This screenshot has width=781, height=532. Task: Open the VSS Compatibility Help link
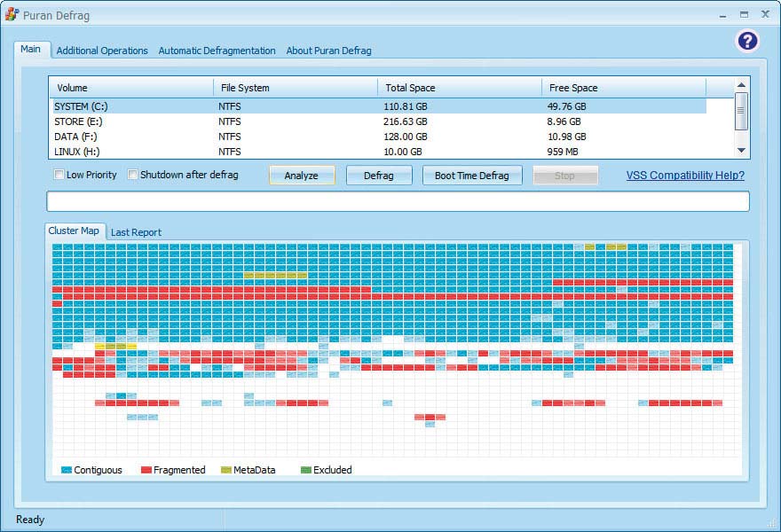(685, 176)
